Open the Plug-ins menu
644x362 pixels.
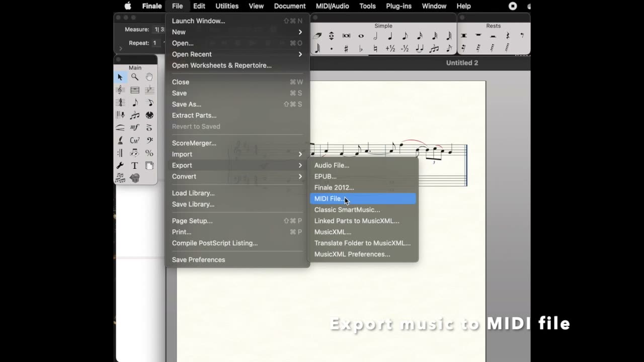click(398, 6)
